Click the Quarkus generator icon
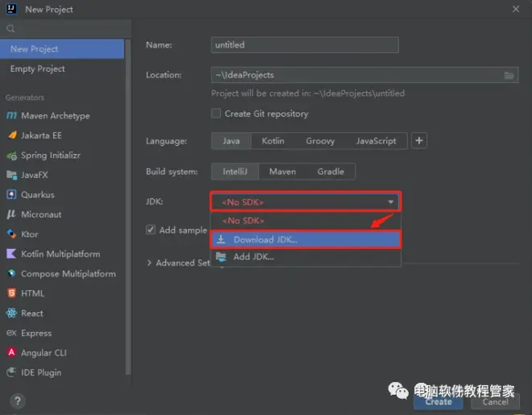The image size is (532, 415). click(11, 195)
